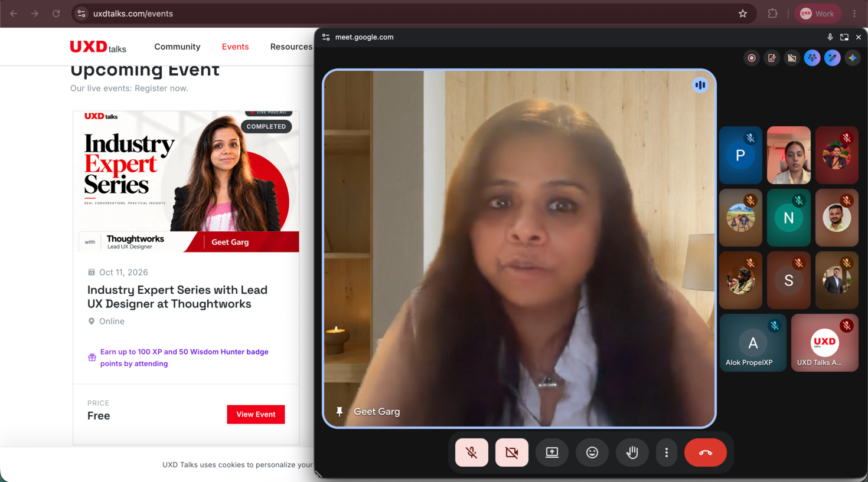Click the microphone permission icon in Meet title bar
The image size is (868, 482).
click(x=830, y=37)
